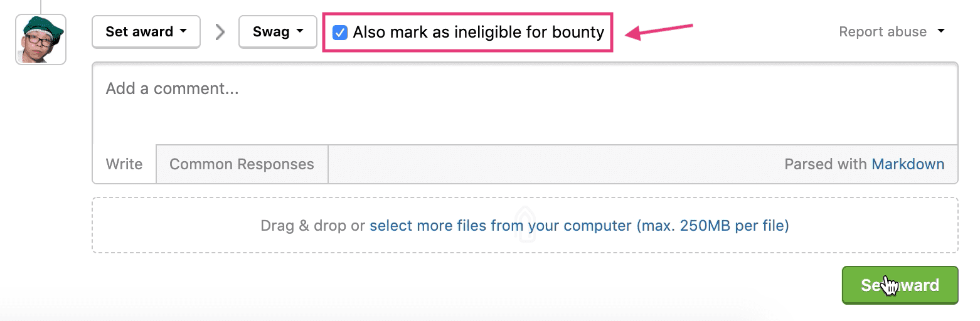Open the Common Responses tab
The width and height of the screenshot is (980, 321).
coord(242,164)
